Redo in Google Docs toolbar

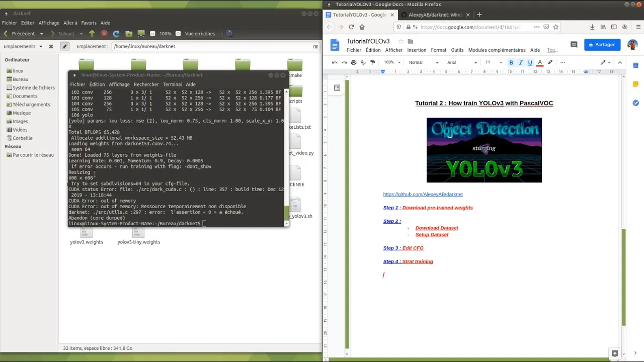(x=344, y=62)
